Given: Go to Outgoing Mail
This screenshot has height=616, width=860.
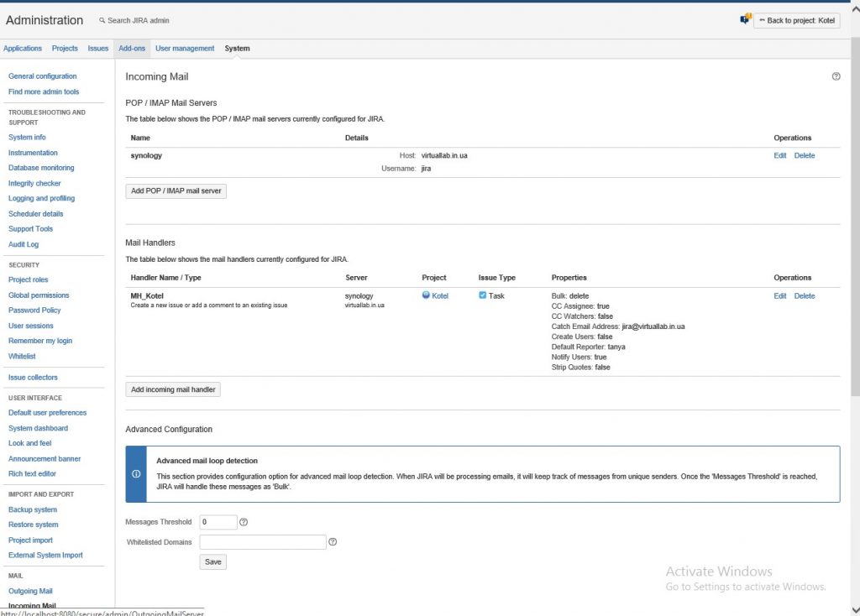Looking at the screenshot, I should point(30,591).
